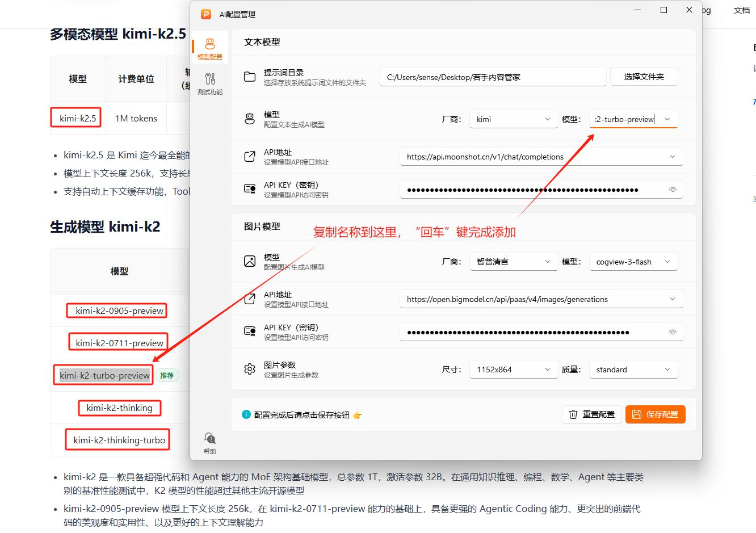Expand the 1152x864 size dropdown
The image size is (756, 533).
(513, 370)
